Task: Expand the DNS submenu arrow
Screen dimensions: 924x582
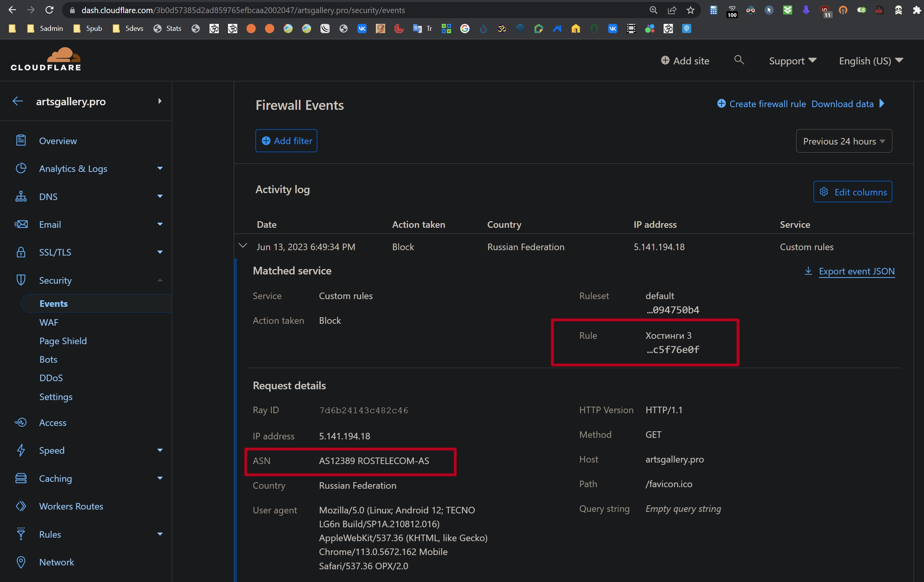Action: 160,197
